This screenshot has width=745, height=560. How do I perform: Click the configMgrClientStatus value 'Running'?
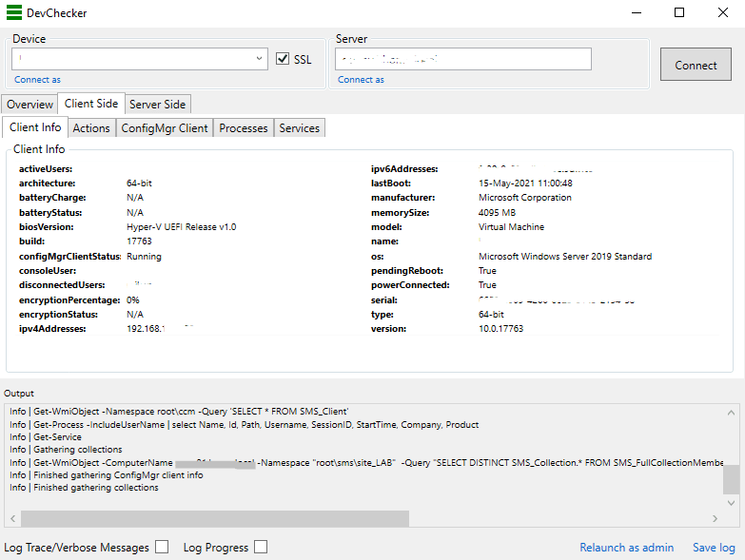coord(144,257)
